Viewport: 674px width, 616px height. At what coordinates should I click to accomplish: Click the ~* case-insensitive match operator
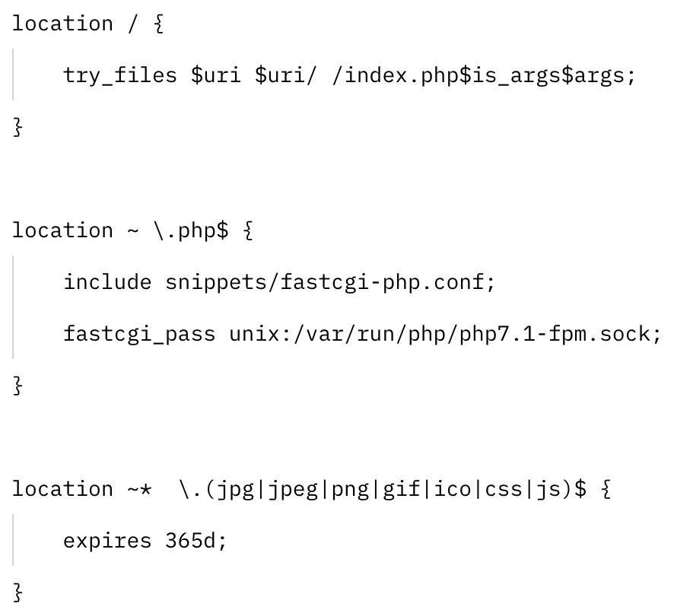point(139,489)
